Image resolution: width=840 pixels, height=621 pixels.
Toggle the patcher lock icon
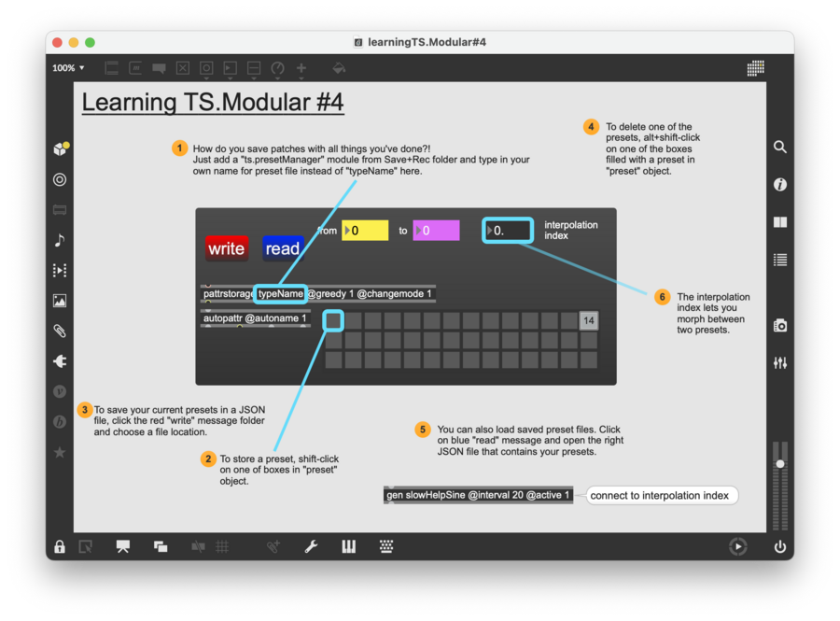[x=60, y=546]
